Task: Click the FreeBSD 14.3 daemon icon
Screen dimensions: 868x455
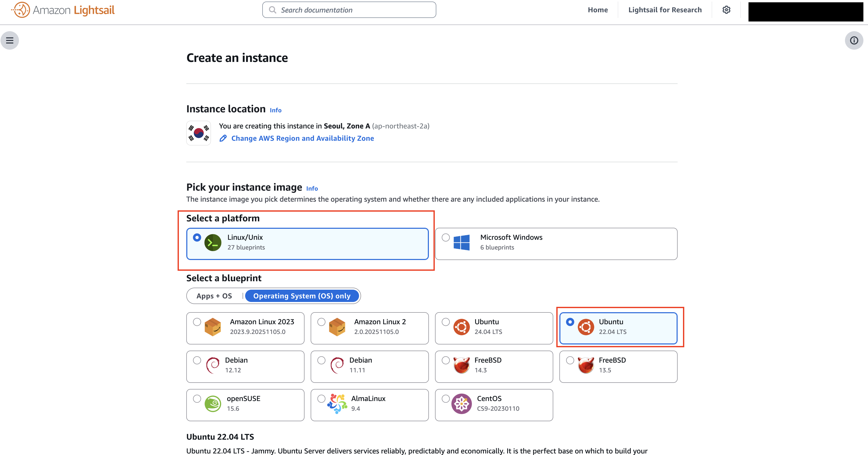Action: (462, 365)
